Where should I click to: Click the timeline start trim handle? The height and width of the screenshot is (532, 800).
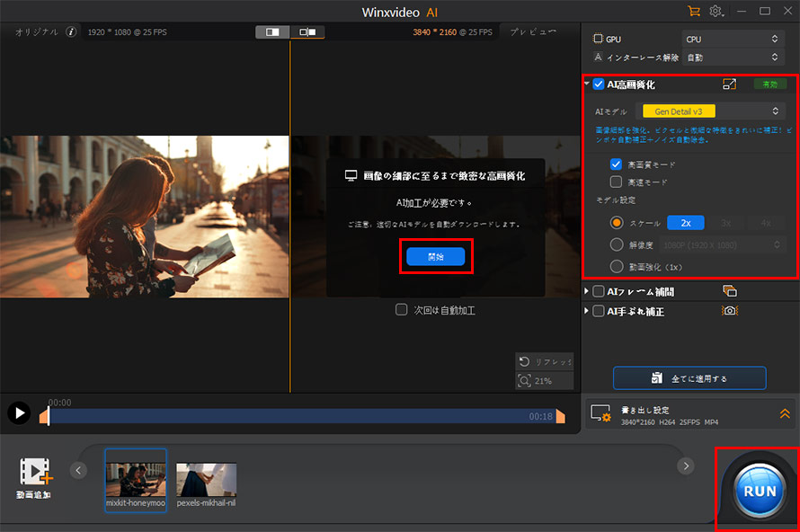(44, 416)
